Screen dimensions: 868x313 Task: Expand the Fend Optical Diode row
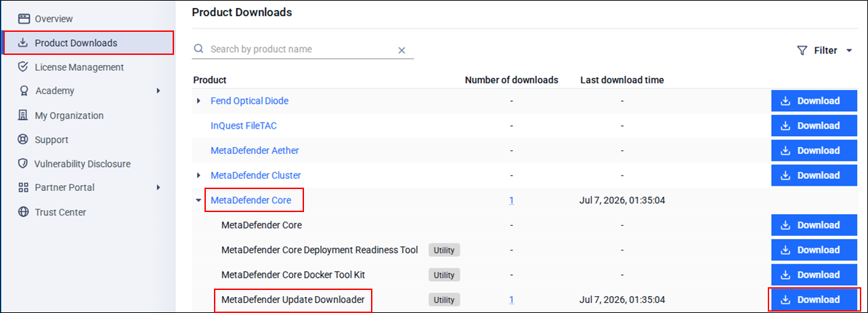pyautogui.click(x=198, y=101)
